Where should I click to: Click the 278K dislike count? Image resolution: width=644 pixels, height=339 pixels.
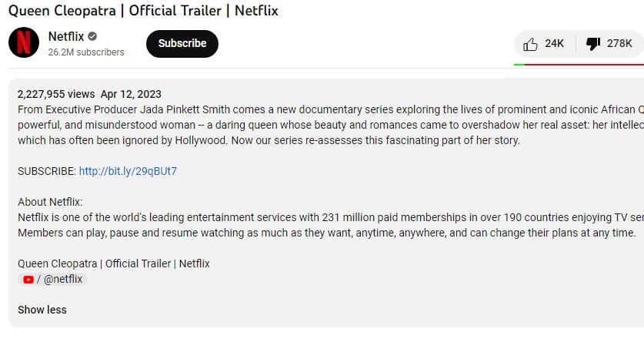[x=619, y=44]
